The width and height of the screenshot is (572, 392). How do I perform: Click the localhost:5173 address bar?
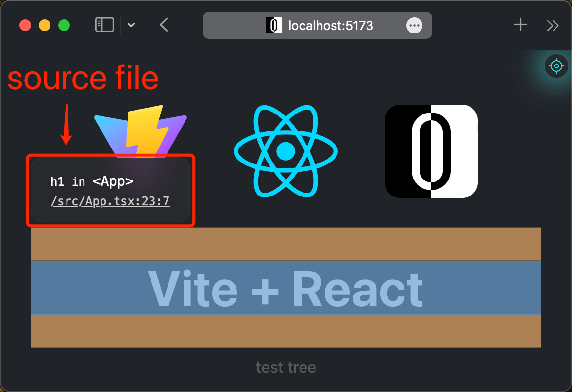(318, 25)
